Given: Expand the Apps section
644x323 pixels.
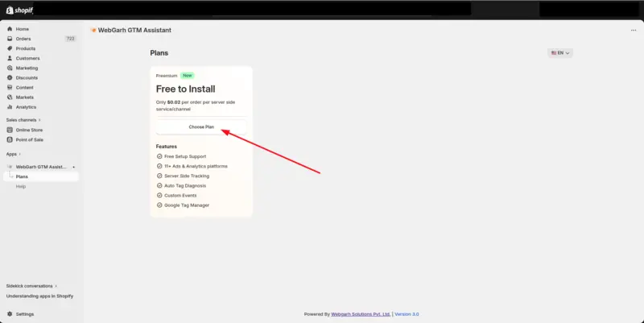Looking at the screenshot, I should tap(14, 154).
